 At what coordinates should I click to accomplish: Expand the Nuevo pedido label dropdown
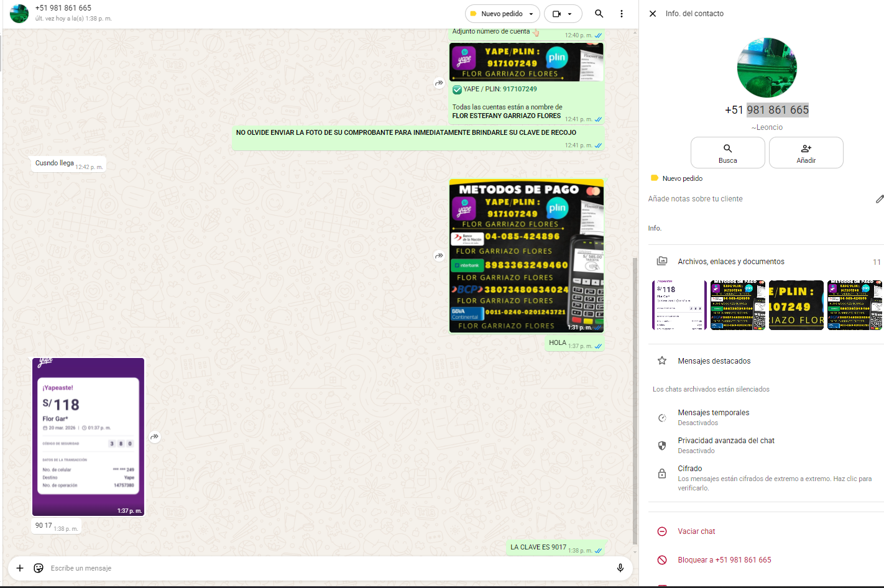coord(531,14)
